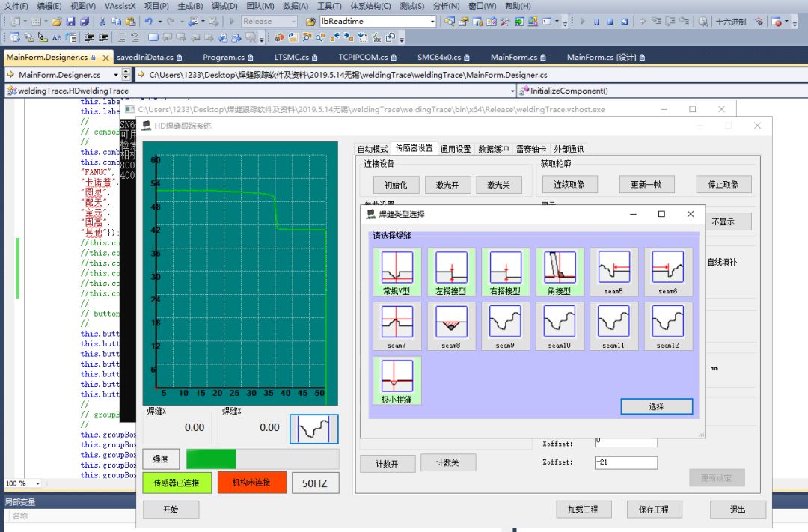Click the 选择 button in seam dialog
The height and width of the screenshot is (532, 808).
(656, 406)
